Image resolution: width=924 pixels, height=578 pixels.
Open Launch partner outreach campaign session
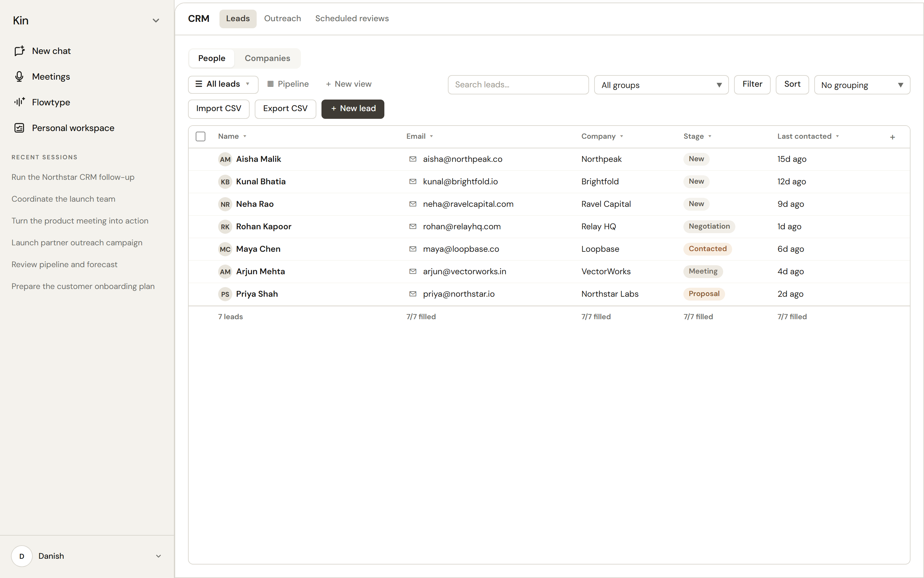[77, 243]
